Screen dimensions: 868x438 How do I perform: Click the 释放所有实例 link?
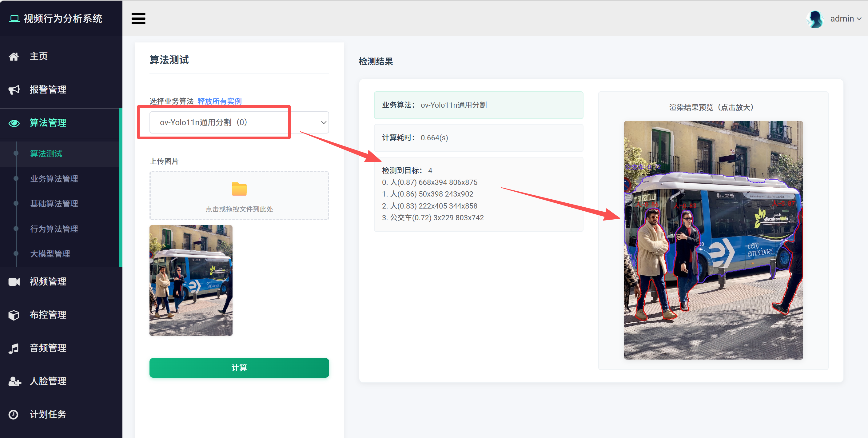[x=219, y=101]
